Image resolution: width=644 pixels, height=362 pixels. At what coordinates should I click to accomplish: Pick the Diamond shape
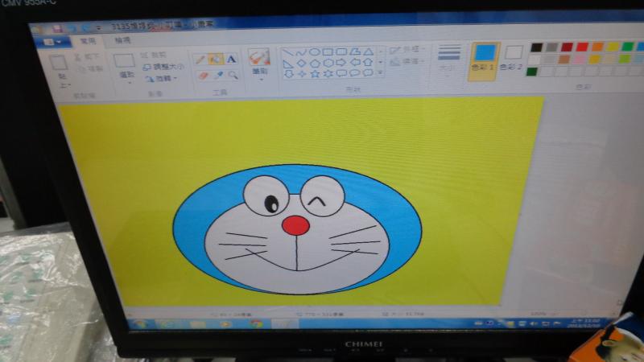pos(301,64)
